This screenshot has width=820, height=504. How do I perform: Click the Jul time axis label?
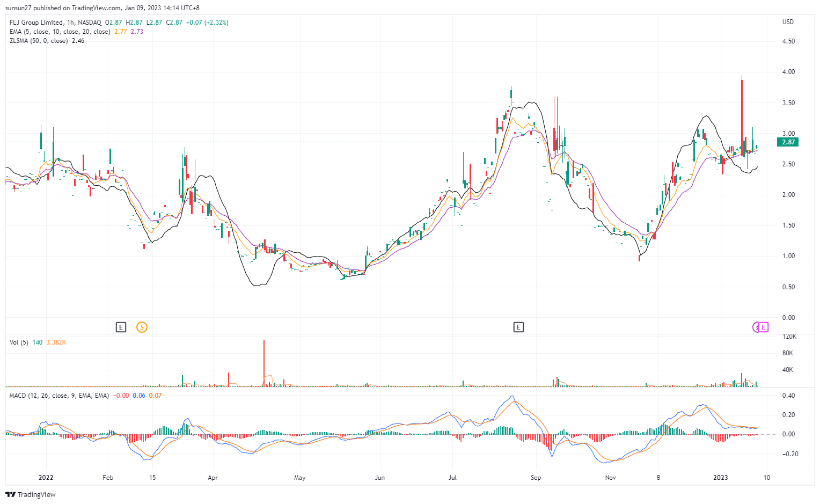(x=452, y=477)
